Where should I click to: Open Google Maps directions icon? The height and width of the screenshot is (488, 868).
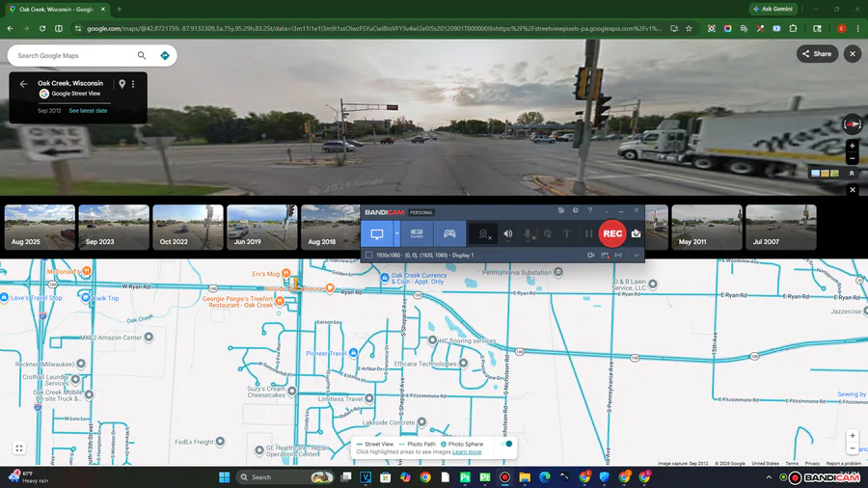164,55
